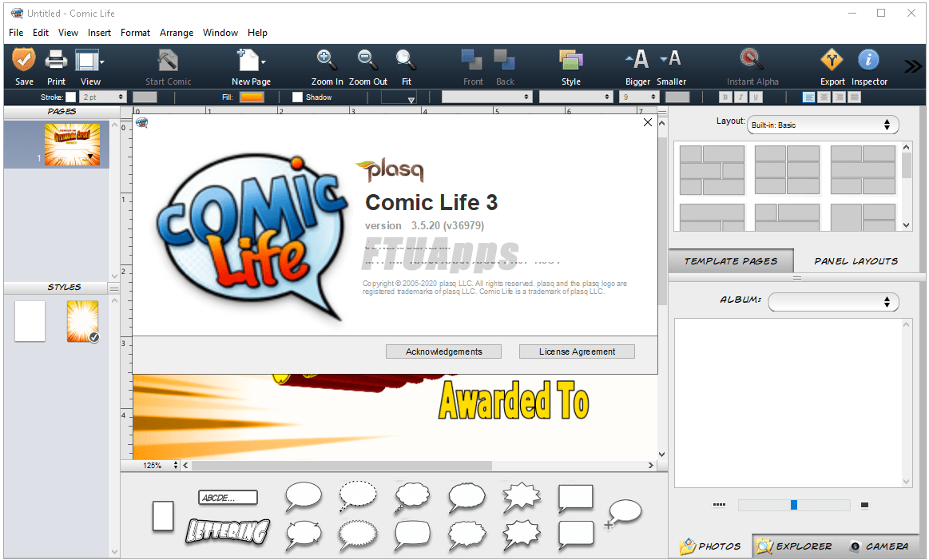Bring object to Front
Image resolution: width=929 pixels, height=560 pixels.
point(472,60)
